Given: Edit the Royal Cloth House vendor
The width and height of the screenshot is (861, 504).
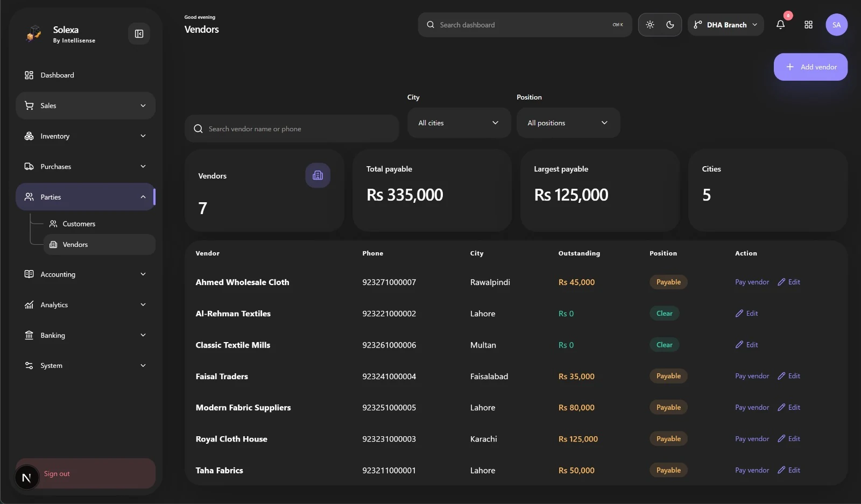Looking at the screenshot, I should click(789, 439).
